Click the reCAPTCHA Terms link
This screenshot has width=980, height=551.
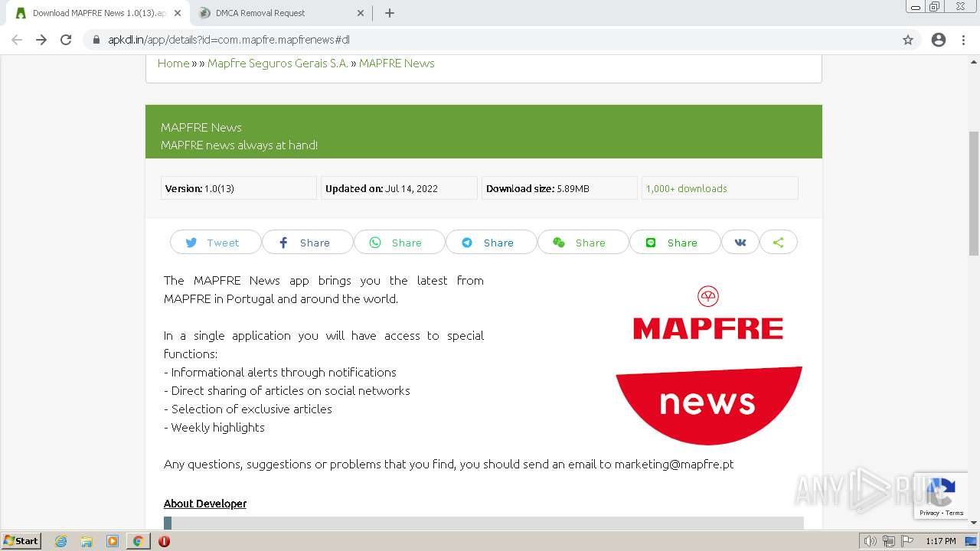tap(955, 513)
